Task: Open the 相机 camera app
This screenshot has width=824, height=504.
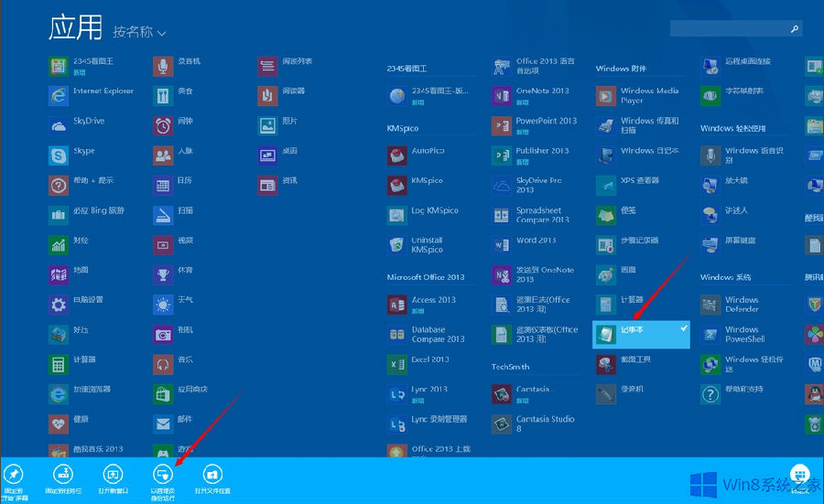Action: coord(173,335)
